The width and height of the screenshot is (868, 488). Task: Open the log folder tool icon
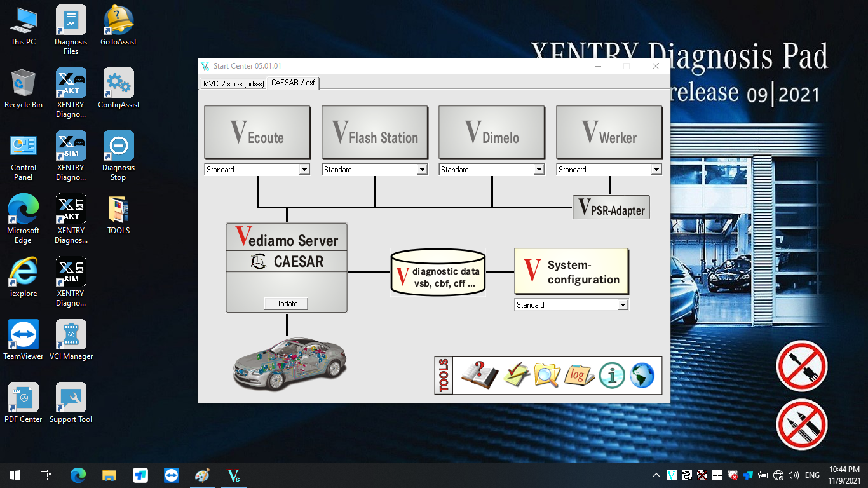pos(579,375)
